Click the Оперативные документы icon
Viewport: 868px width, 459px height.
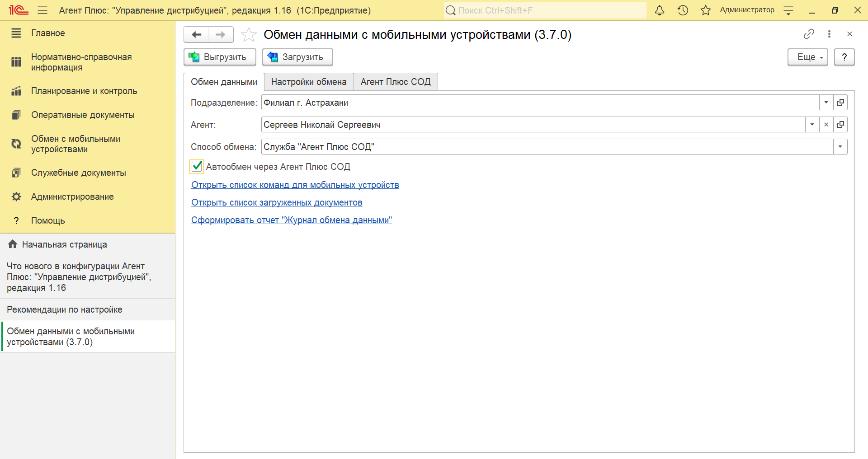[x=16, y=115]
